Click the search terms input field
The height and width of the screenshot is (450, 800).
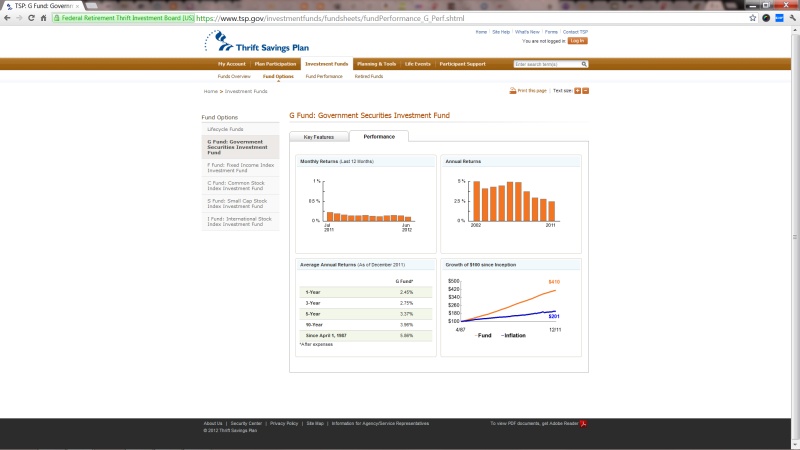coord(547,64)
